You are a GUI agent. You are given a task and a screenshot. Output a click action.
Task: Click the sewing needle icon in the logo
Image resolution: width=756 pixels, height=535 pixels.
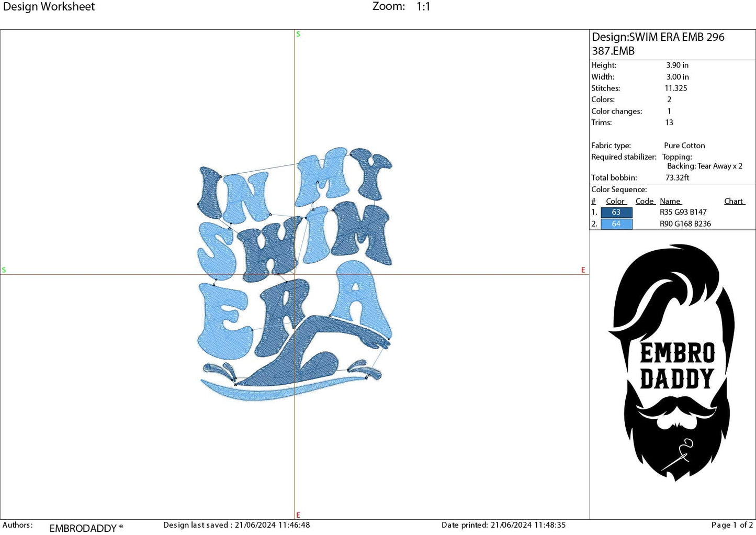(x=683, y=450)
